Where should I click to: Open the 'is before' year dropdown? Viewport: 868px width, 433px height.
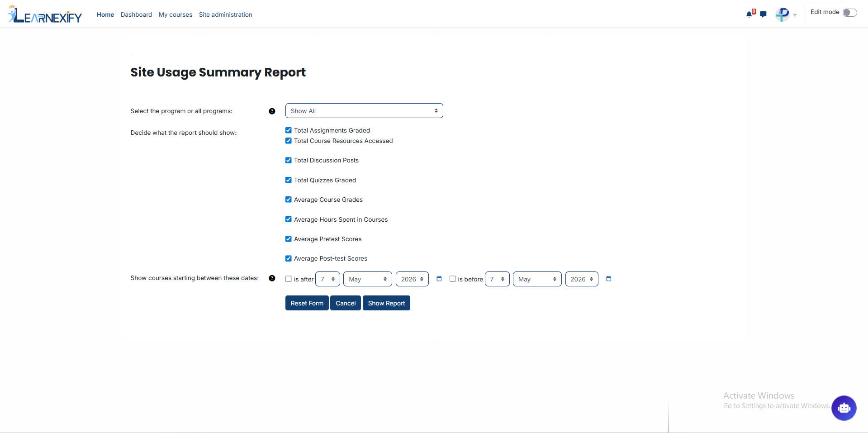[x=582, y=279]
